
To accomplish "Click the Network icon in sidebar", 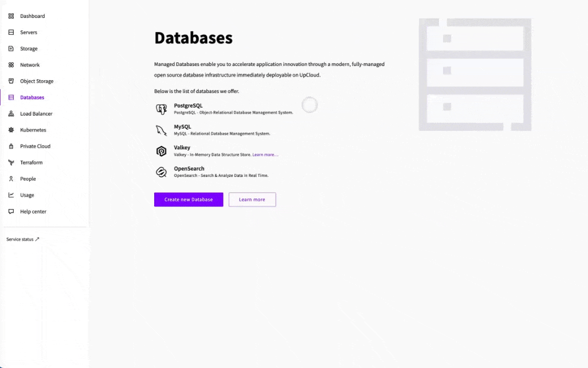I will (11, 65).
